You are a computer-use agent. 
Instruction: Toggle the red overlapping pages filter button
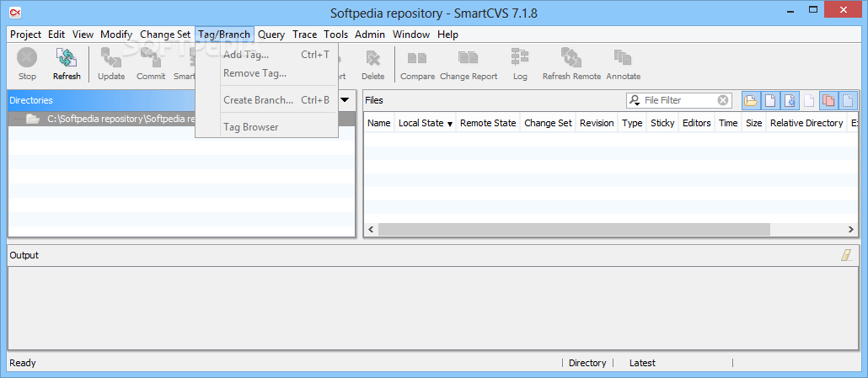828,100
